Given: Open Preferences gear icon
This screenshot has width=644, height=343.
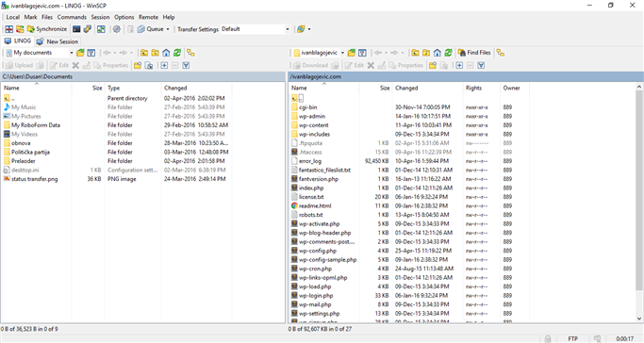Looking at the screenshot, I should [117, 29].
